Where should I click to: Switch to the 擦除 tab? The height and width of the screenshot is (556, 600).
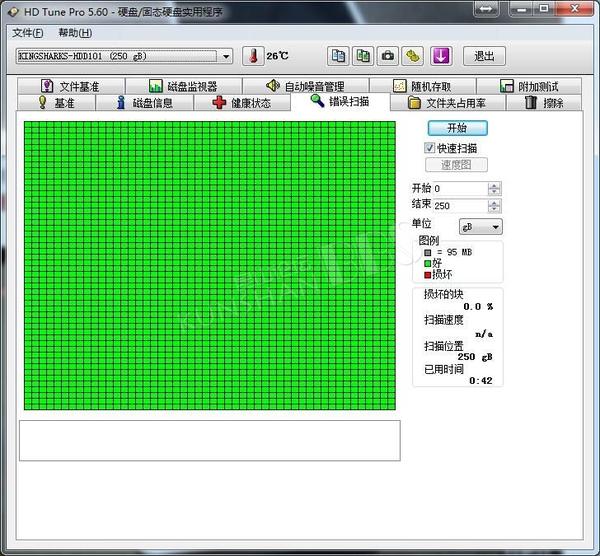[544, 103]
